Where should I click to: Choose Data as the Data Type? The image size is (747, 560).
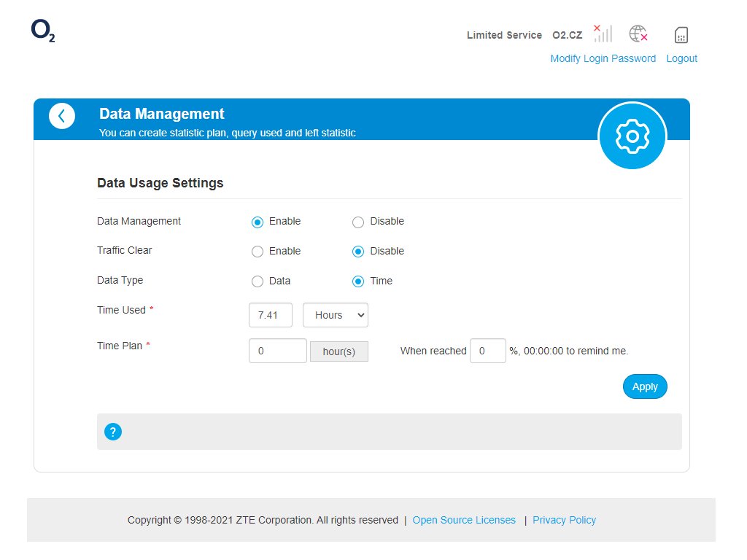point(258,281)
